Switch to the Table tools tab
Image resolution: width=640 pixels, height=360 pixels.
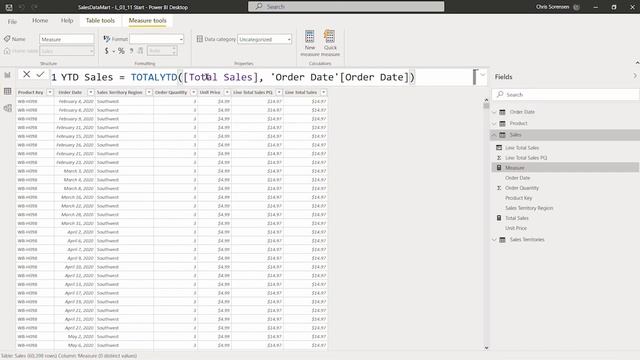coord(100,20)
